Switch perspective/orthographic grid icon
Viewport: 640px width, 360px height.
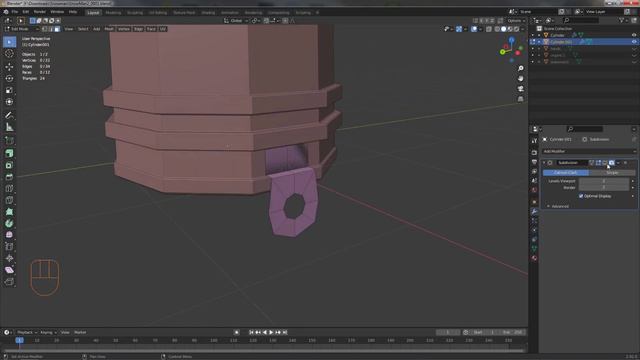(x=520, y=99)
